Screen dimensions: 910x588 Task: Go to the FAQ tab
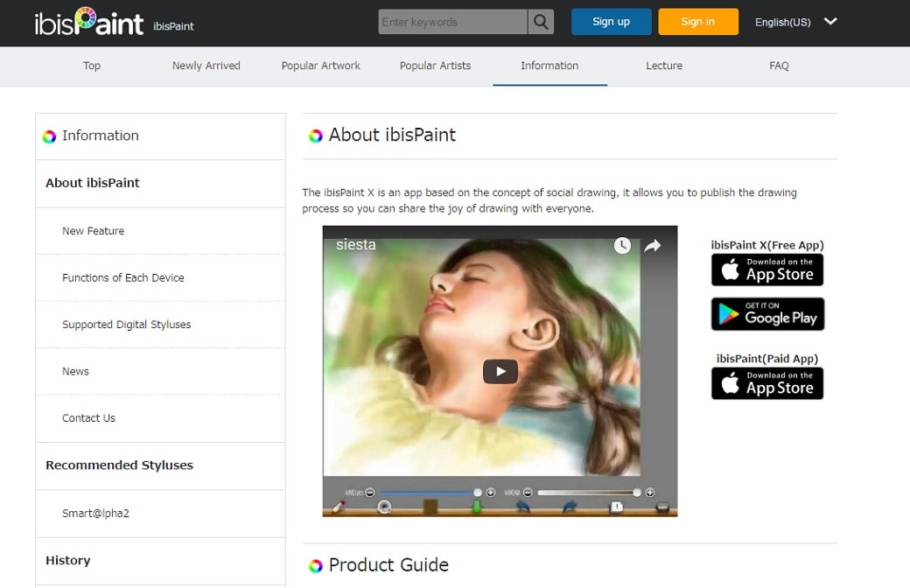coord(778,66)
